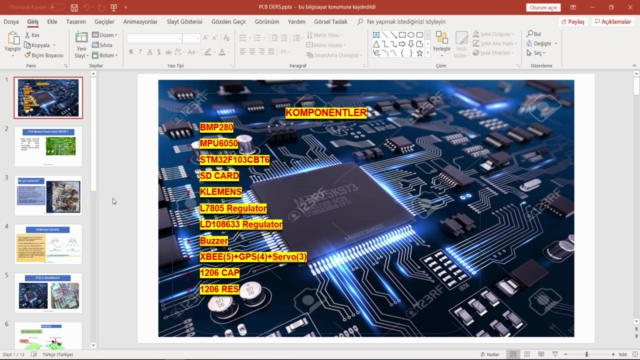Start slideshow from status bar icon
This screenshot has height=360, width=640.
[555, 354]
